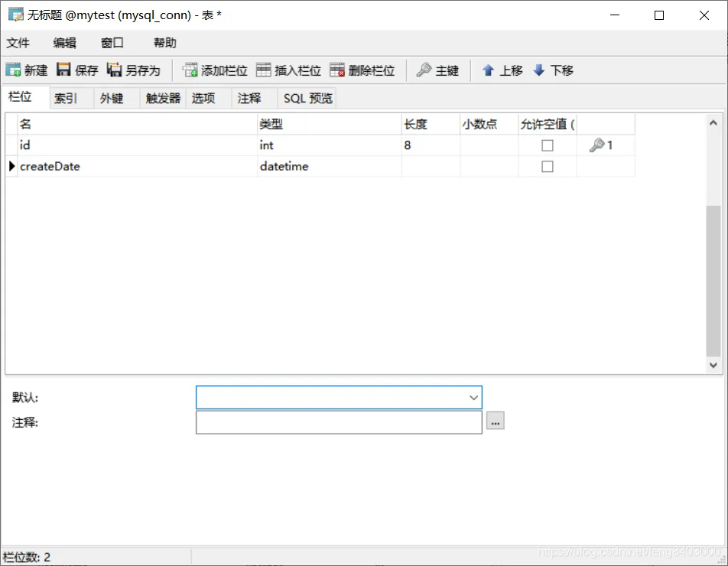Move field down with 下移
The image size is (728, 566).
pyautogui.click(x=553, y=70)
